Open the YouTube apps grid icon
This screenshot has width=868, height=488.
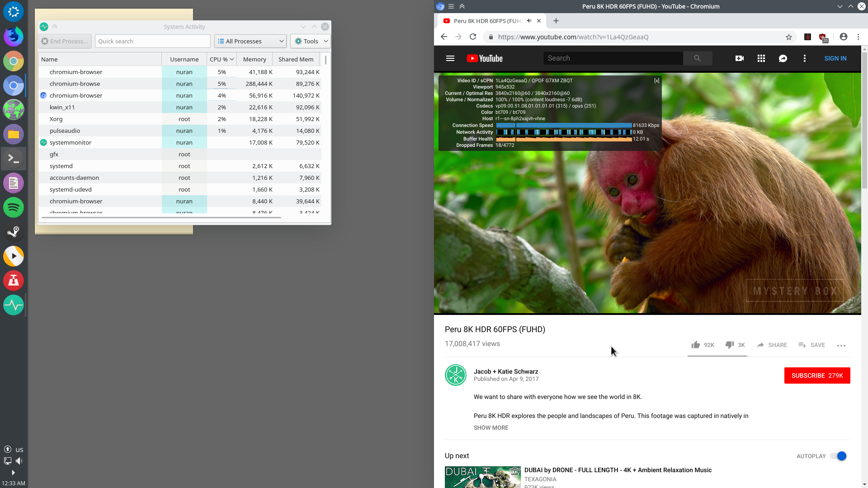pyautogui.click(x=761, y=58)
